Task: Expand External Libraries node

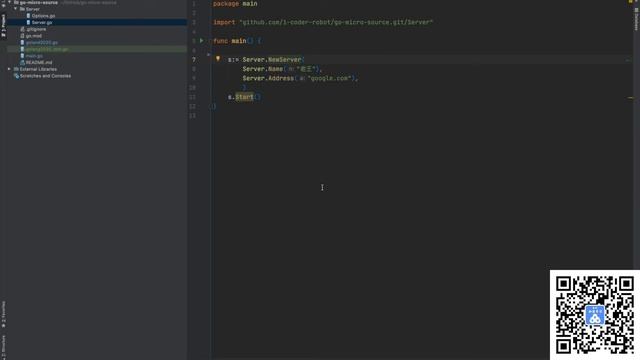Action: click(x=9, y=69)
